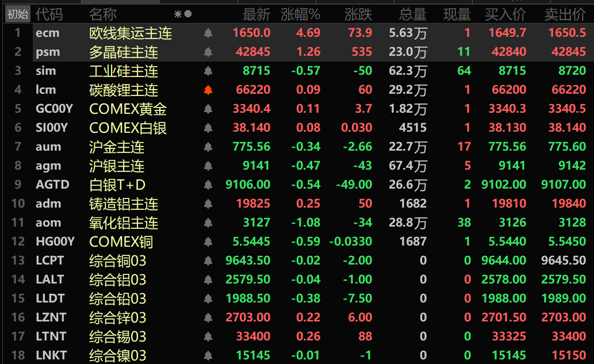Select row COMEX铜
This screenshot has height=364, width=594.
pyautogui.click(x=298, y=242)
